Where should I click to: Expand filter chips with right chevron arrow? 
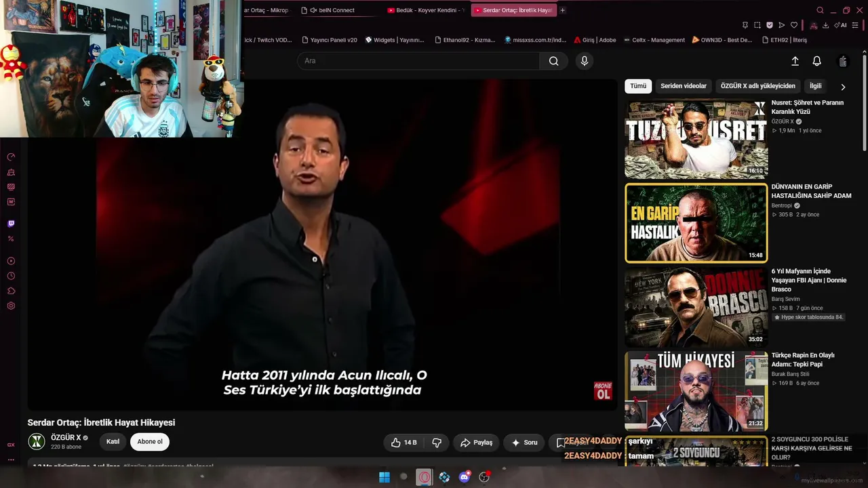tap(843, 87)
